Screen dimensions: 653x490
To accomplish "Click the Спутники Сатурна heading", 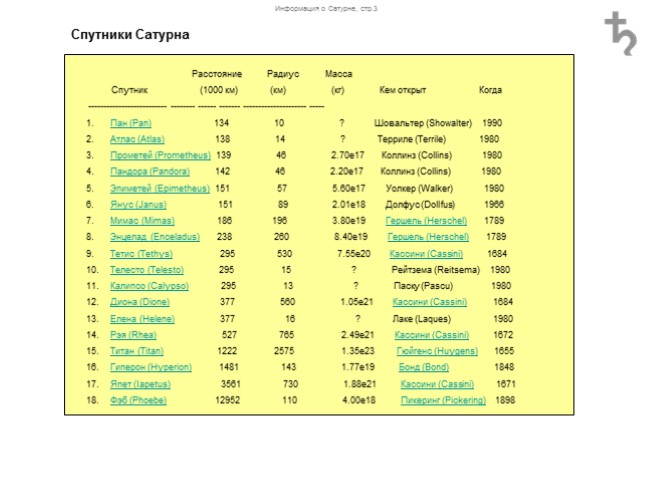I will pos(130,35).
